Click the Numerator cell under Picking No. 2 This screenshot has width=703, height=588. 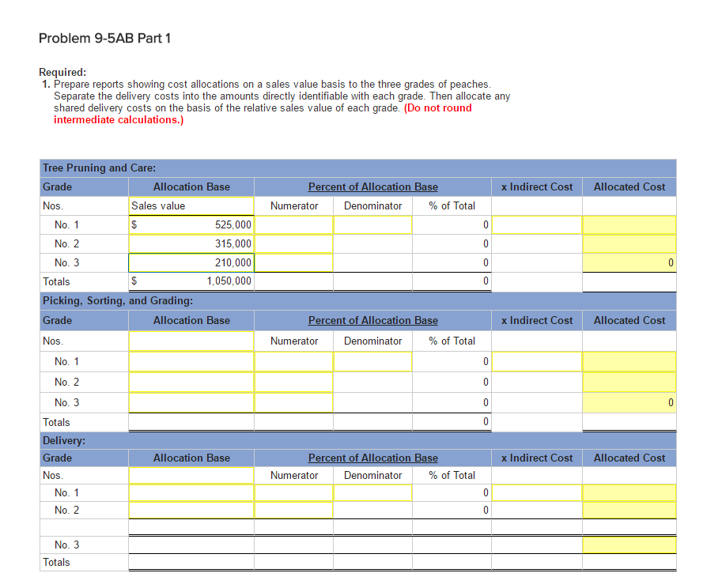pos(293,383)
